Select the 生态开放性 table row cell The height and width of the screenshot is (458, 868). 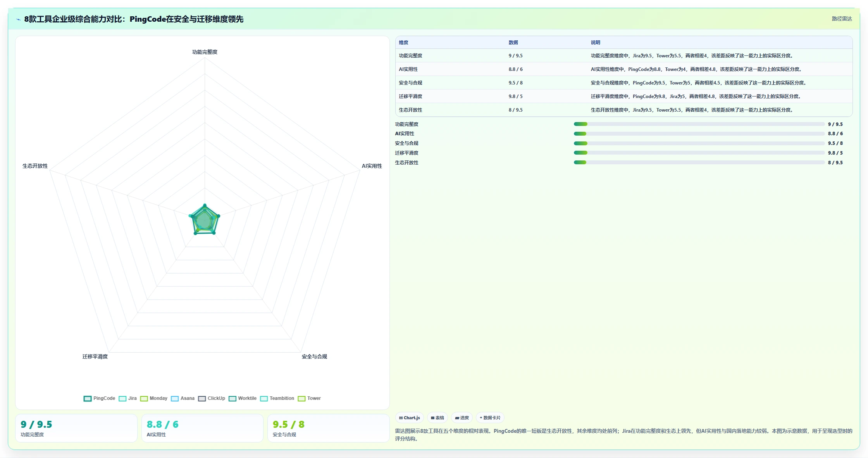click(410, 110)
